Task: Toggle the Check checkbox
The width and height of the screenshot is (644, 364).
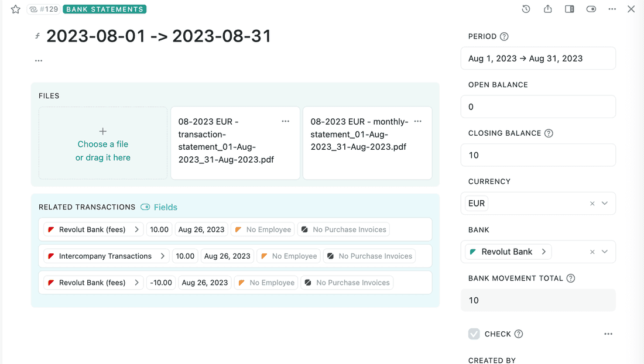Action: [x=474, y=334]
